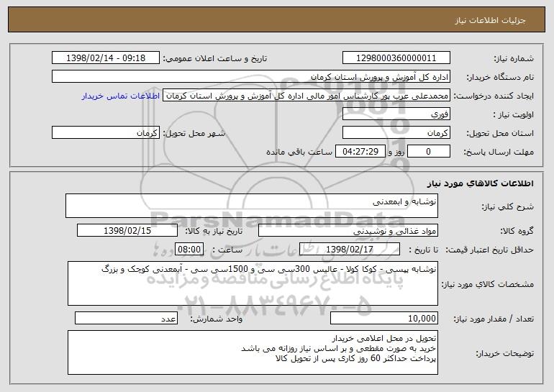Select the اولویت نیاز field showing فوری
This screenshot has height=392, width=554.
pos(396,114)
